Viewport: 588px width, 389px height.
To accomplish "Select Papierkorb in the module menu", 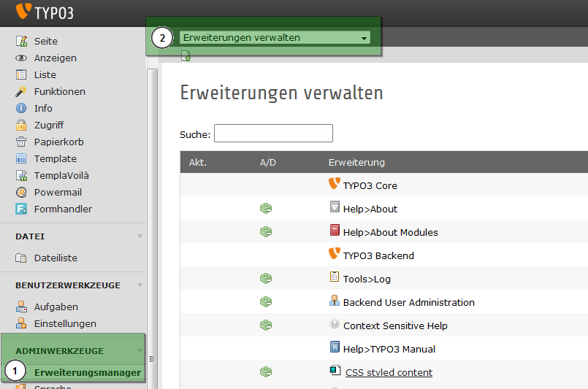I will (x=59, y=142).
